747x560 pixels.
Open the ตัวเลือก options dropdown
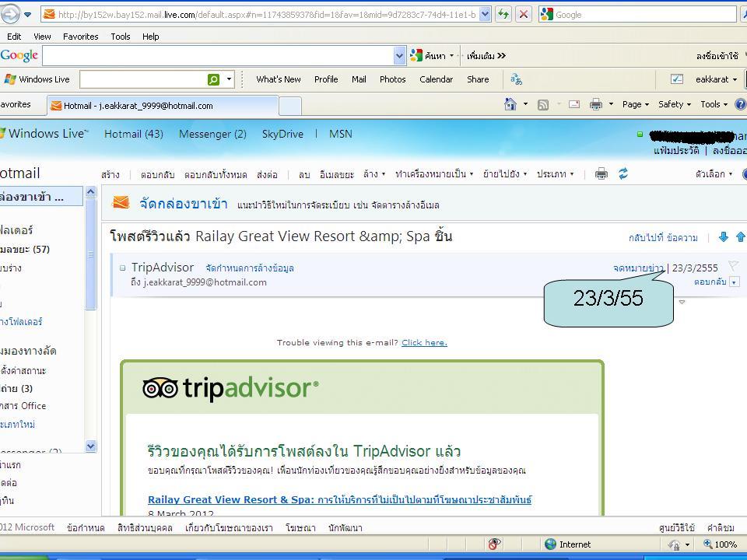(x=714, y=174)
